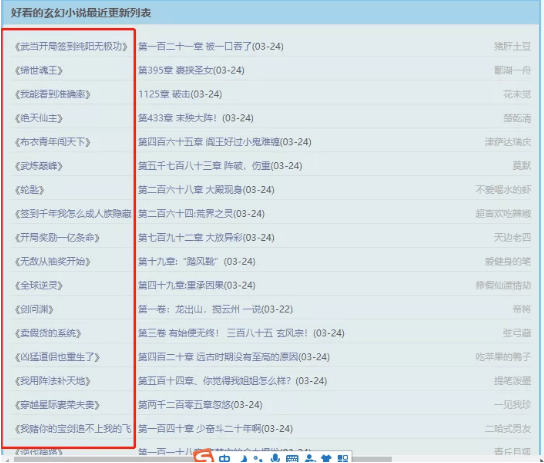This screenshot has width=544, height=463.
Task: Toggle the punctuation mode icon in Sogou bar
Action: [257, 458]
